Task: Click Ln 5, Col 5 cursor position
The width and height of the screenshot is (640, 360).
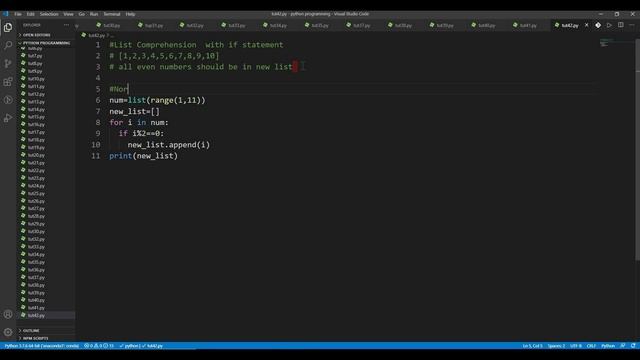Action: tap(533, 346)
